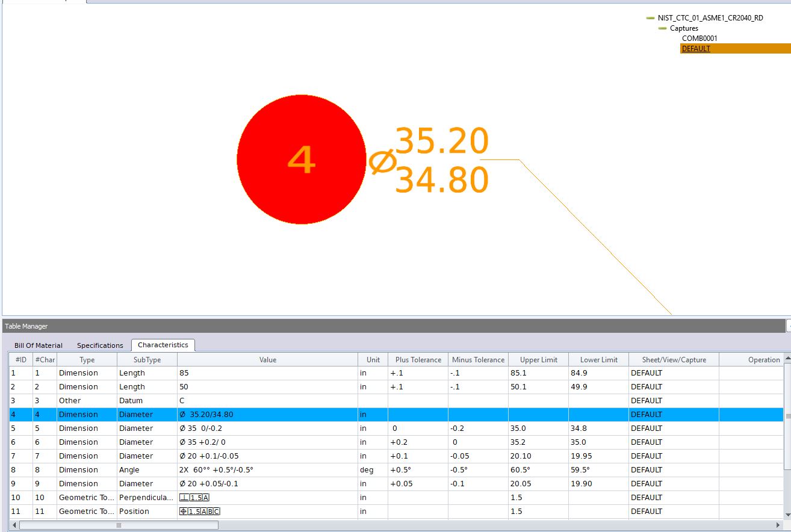Click the deg unit cell
The width and height of the screenshot is (791, 532).
pos(373,470)
